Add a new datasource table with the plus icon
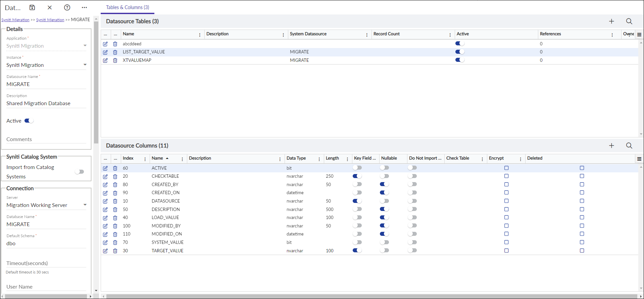 click(x=611, y=21)
